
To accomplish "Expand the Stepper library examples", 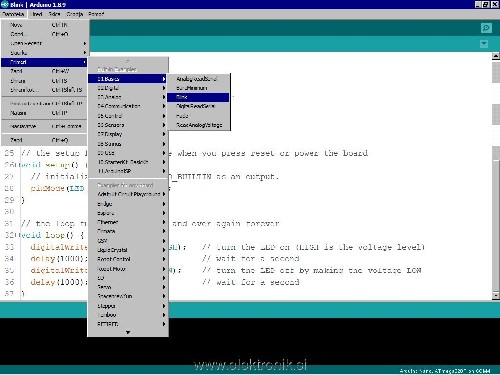I will 128,306.
